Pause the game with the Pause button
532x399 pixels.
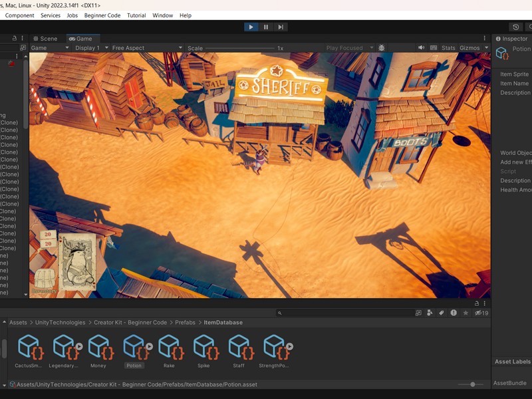[x=266, y=27]
